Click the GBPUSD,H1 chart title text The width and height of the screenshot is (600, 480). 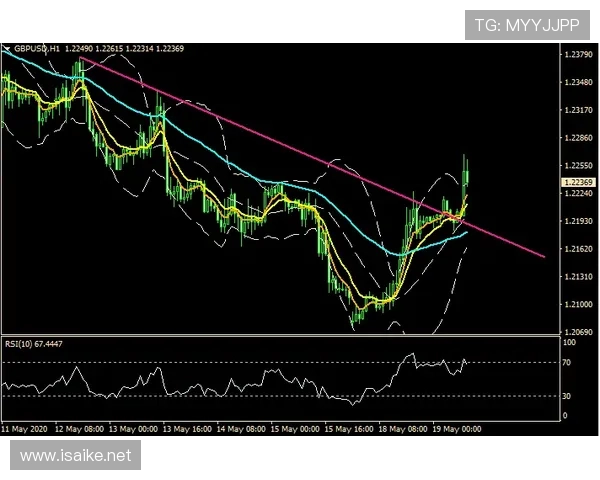coord(37,48)
